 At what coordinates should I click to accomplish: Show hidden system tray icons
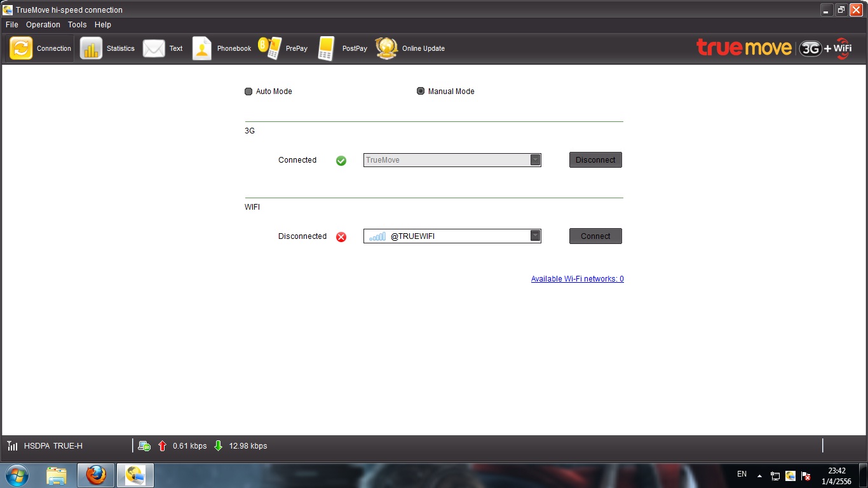pyautogui.click(x=759, y=476)
